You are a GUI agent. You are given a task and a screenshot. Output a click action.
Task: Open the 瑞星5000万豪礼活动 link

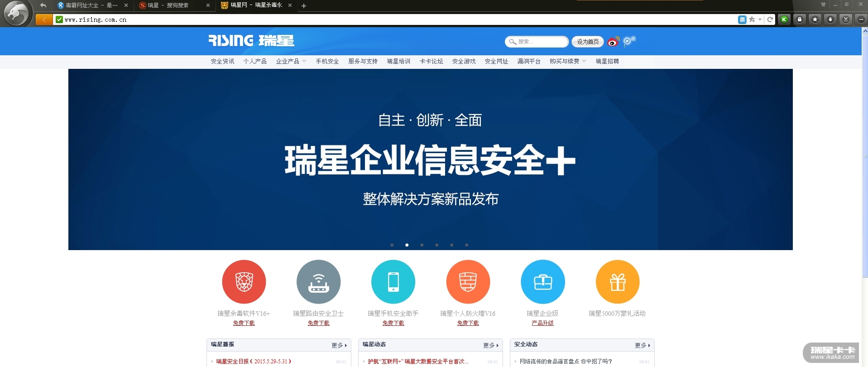(x=617, y=314)
